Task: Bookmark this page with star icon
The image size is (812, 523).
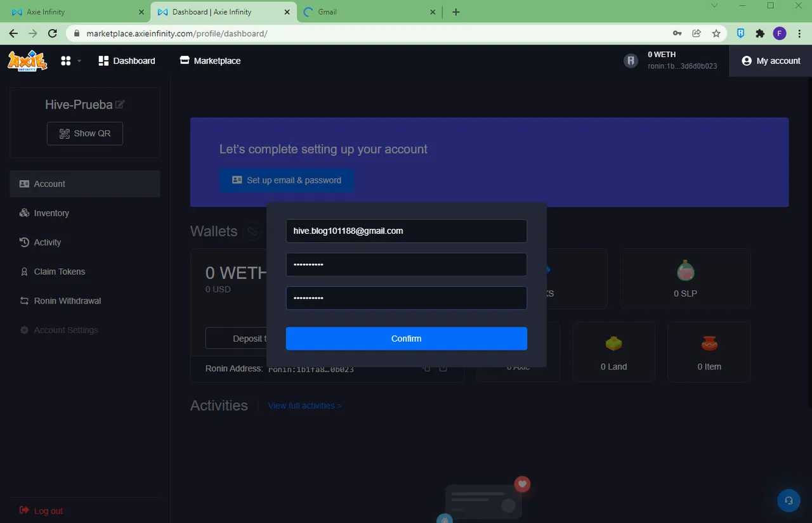Action: pos(716,34)
